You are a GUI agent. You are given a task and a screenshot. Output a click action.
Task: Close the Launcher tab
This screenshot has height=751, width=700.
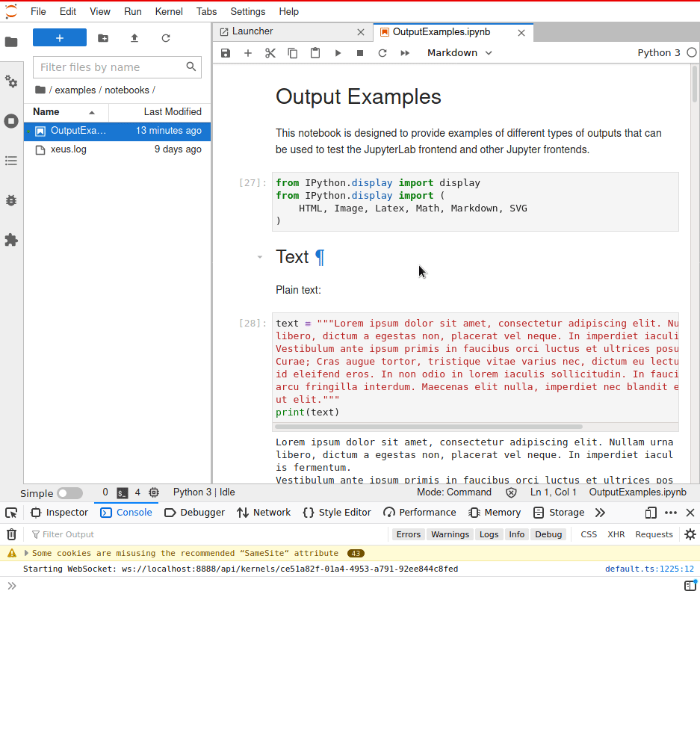(x=361, y=32)
